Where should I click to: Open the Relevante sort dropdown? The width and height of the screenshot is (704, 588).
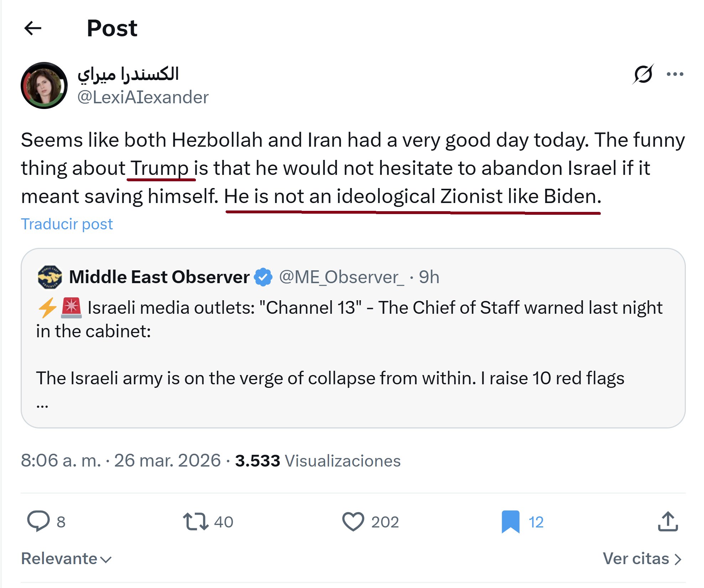(67, 558)
